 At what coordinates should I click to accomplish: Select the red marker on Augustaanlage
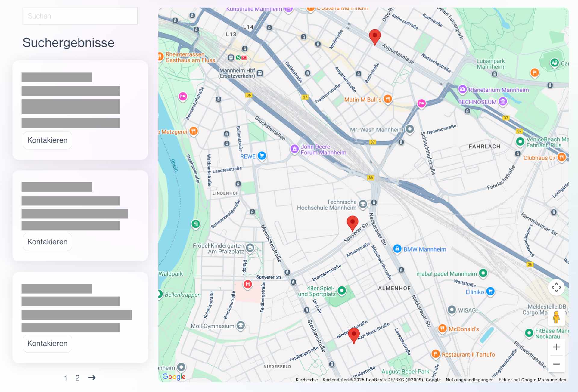click(x=375, y=37)
